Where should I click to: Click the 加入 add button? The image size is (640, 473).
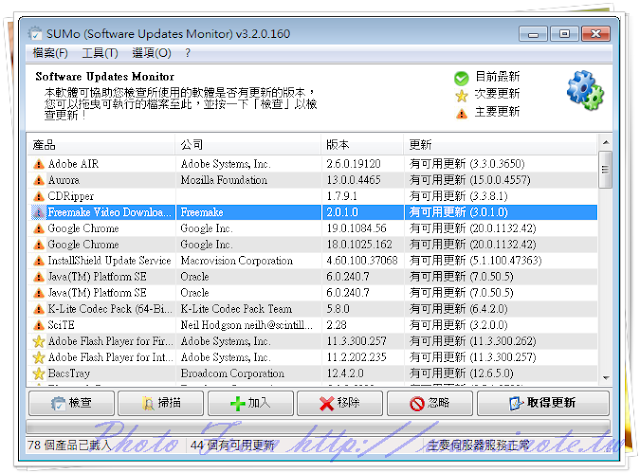251,403
